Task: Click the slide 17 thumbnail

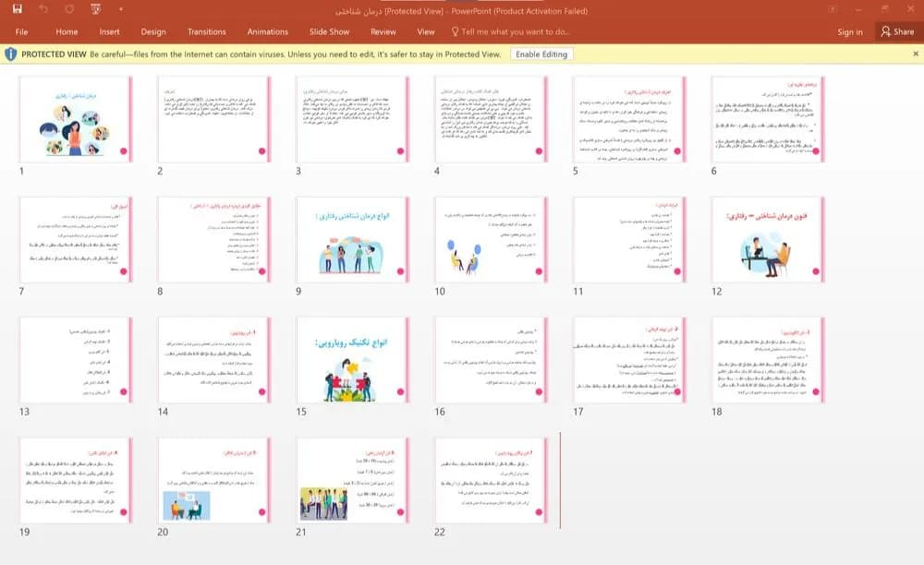Action: pos(629,360)
